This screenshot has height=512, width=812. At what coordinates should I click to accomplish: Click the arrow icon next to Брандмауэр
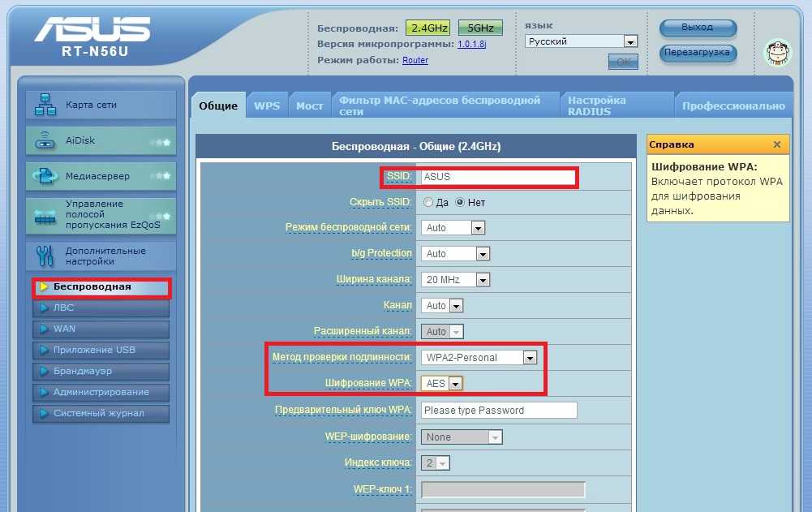click(x=44, y=371)
